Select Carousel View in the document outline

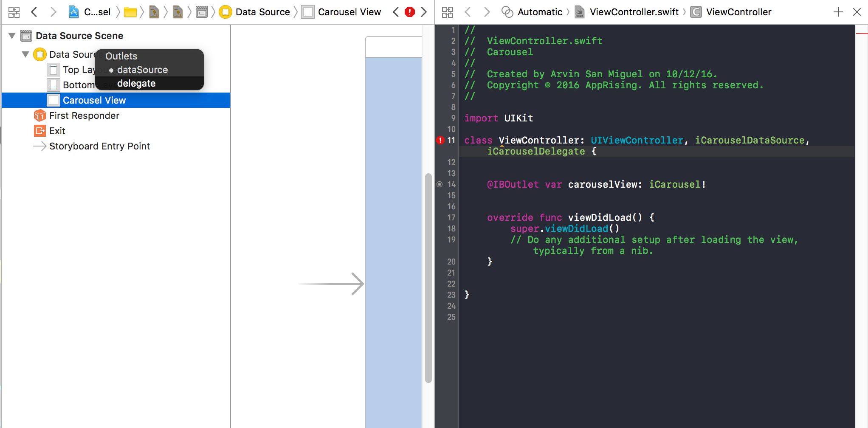click(94, 100)
